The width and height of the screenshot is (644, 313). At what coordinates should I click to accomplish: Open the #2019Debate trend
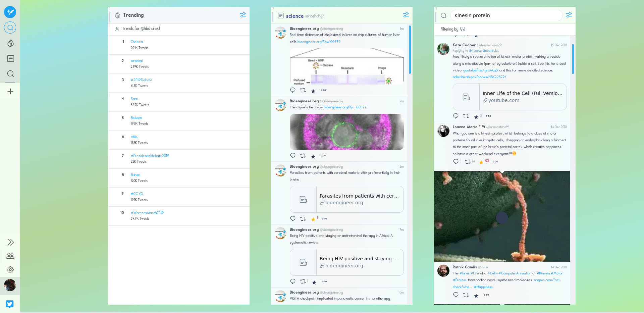point(142,80)
